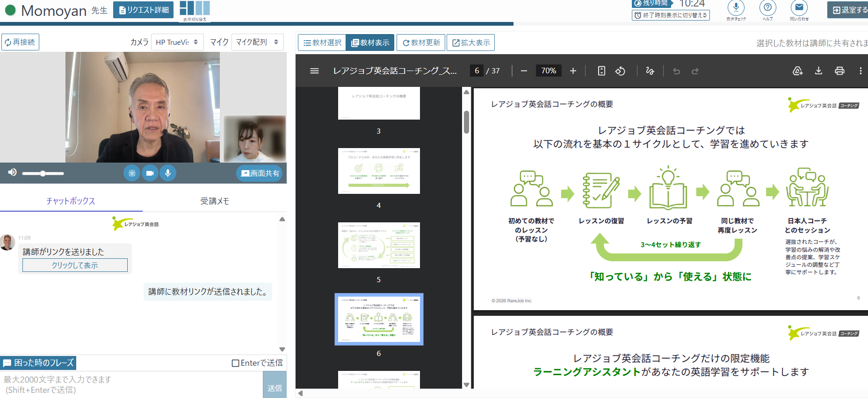Switch to the チャットボックス tab
This screenshot has width=868, height=398.
71,201
